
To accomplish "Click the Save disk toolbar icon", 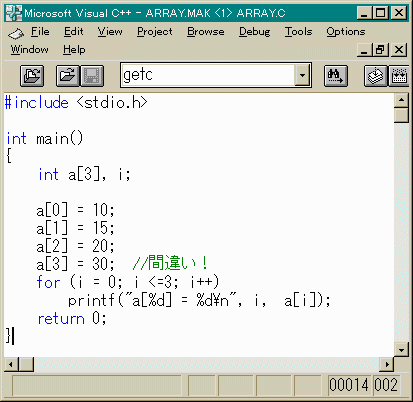I will pyautogui.click(x=92, y=76).
